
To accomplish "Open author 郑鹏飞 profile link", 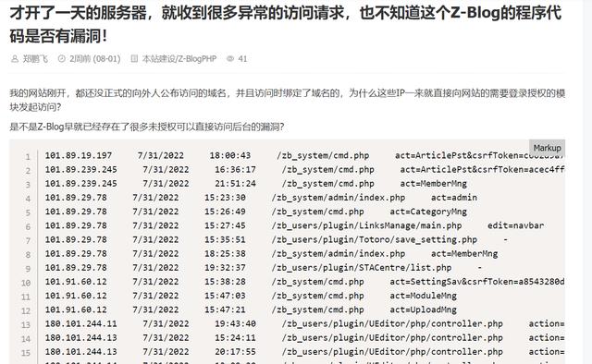I will pos(35,59).
